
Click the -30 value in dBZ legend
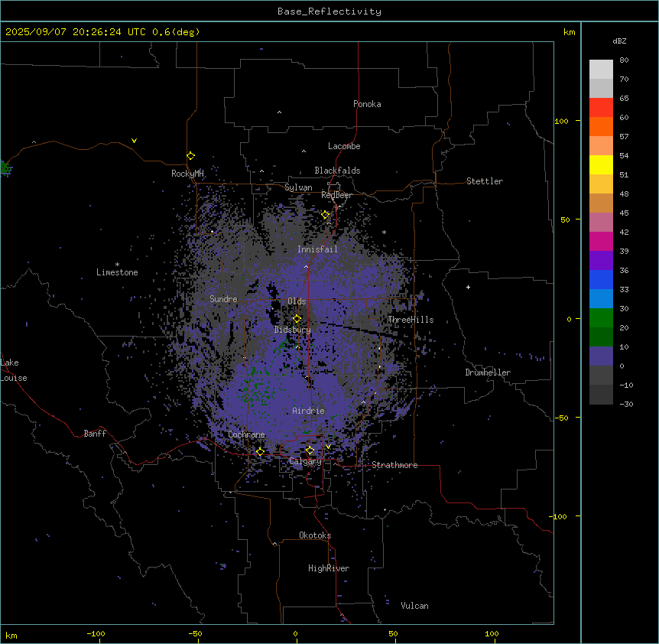click(x=626, y=404)
